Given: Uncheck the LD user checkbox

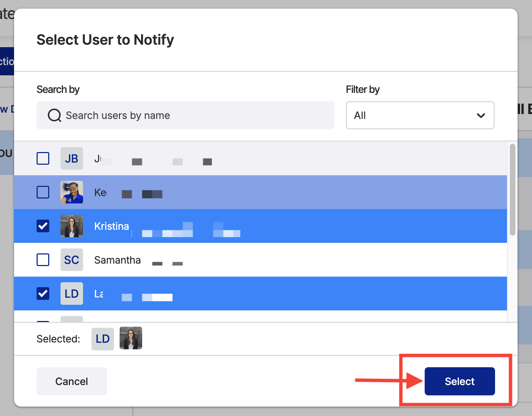Looking at the screenshot, I should (43, 294).
